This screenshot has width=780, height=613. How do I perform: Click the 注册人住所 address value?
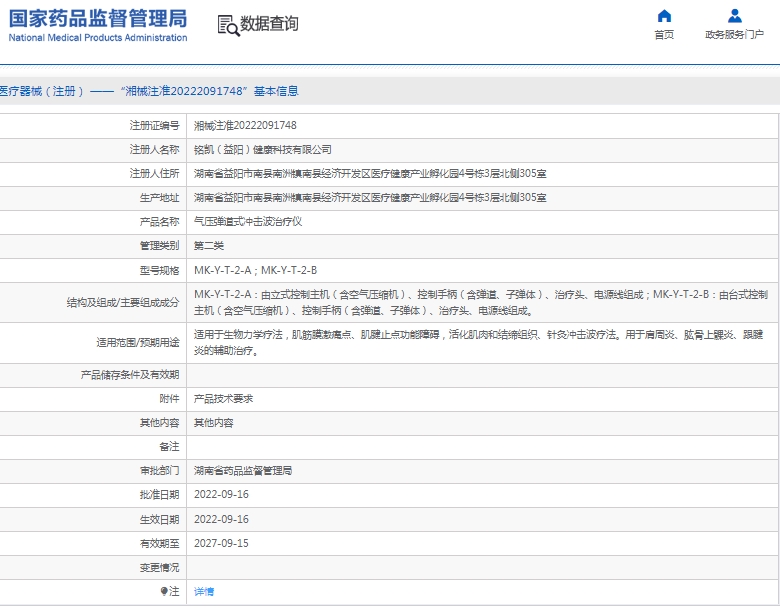pos(370,174)
